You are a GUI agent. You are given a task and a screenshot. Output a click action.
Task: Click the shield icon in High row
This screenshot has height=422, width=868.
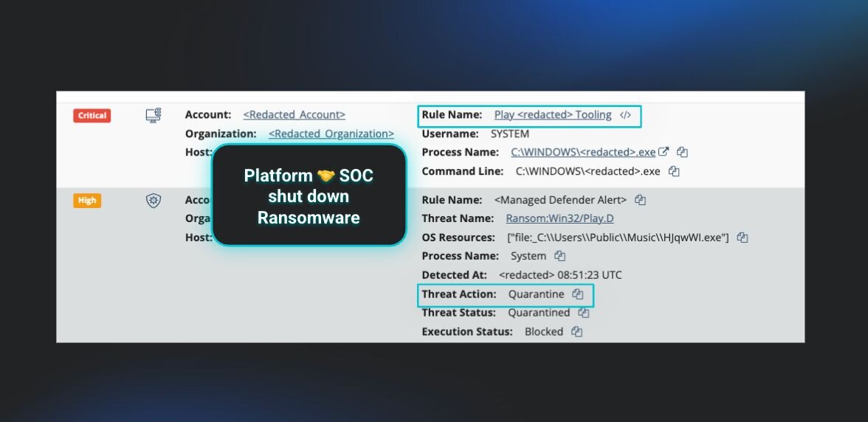click(x=154, y=201)
